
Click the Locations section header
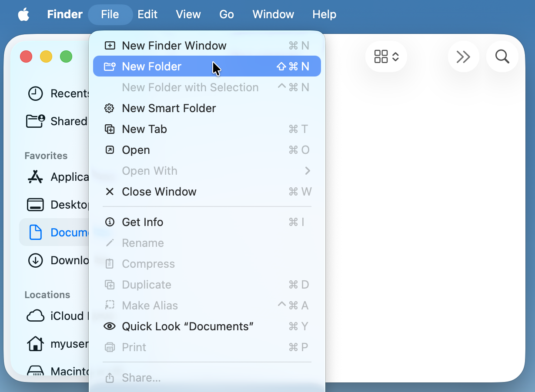[x=47, y=295]
